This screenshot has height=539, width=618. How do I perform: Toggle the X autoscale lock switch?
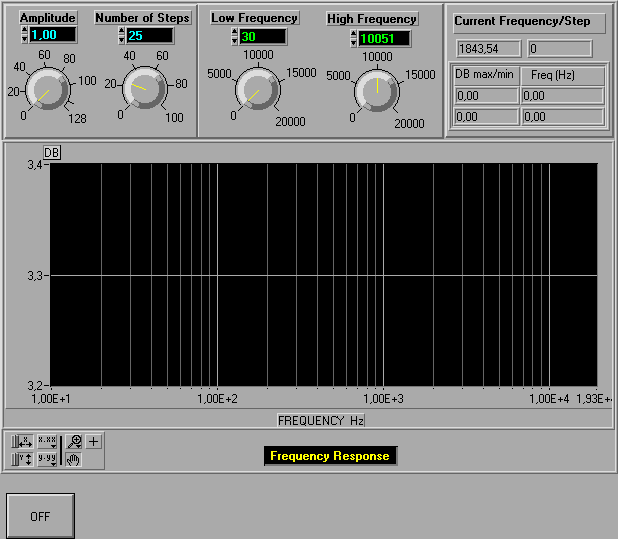click(x=15, y=441)
